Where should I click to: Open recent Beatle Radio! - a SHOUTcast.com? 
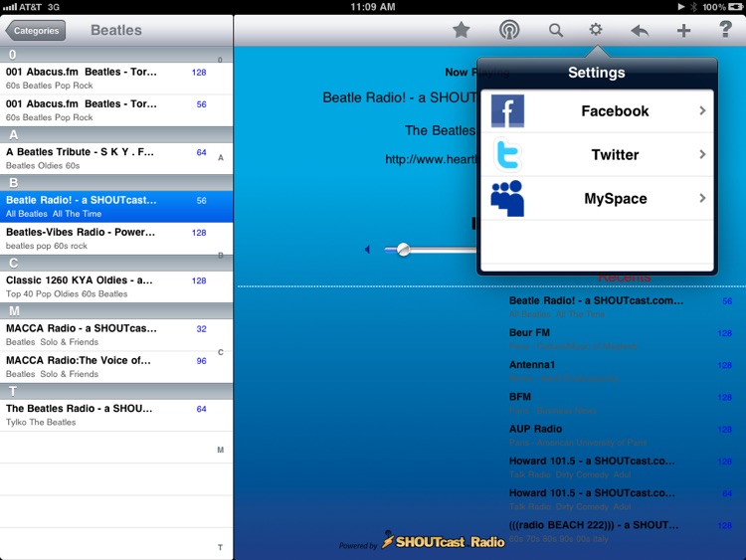point(621,307)
